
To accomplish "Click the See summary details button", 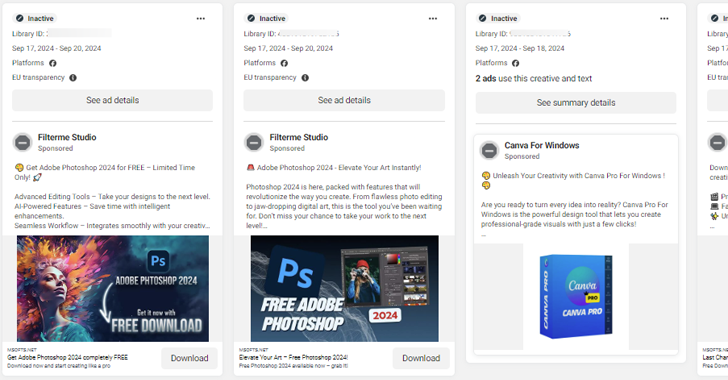I will pyautogui.click(x=576, y=103).
